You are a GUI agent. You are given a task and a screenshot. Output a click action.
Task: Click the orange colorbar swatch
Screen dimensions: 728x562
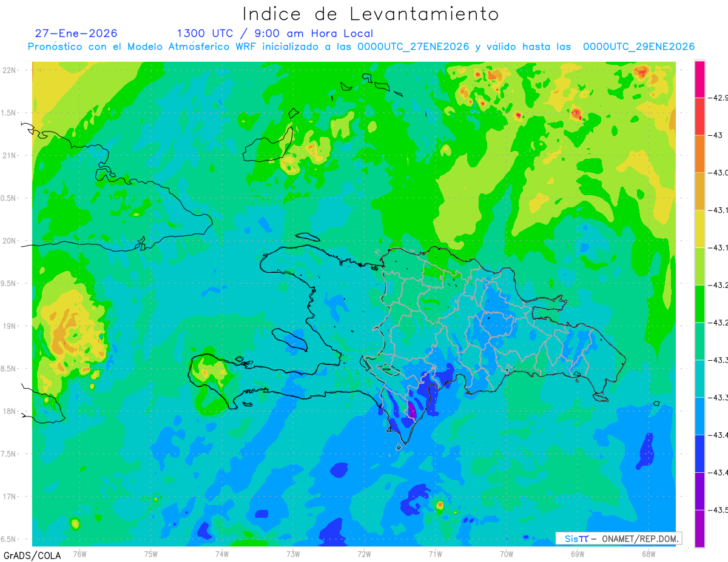(x=699, y=153)
